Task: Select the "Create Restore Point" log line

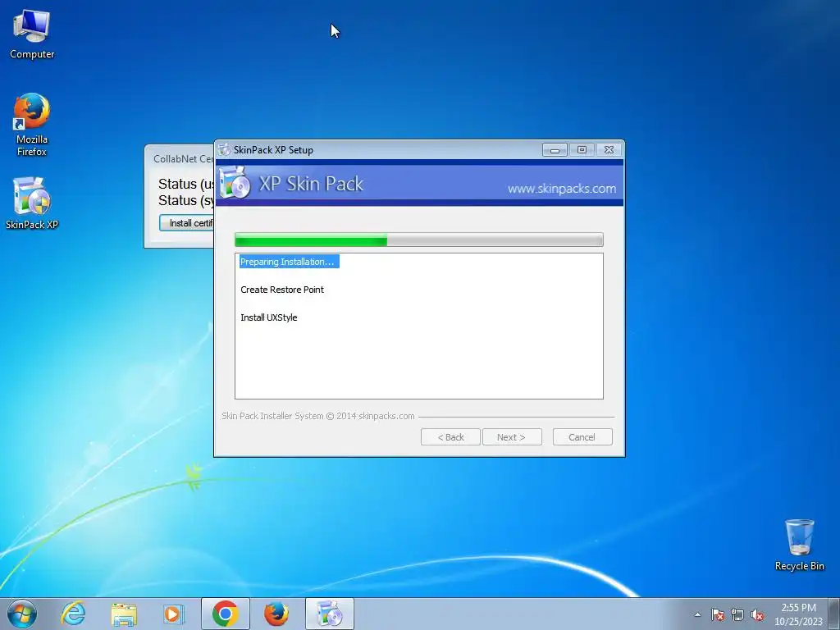Action: pos(282,290)
